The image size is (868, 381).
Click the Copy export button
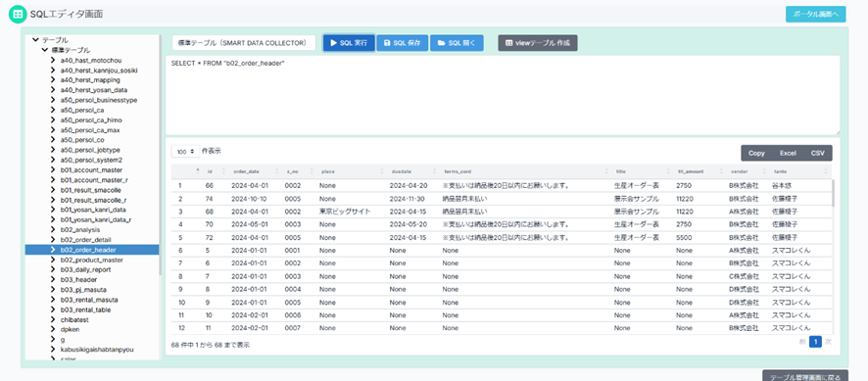[x=756, y=153]
